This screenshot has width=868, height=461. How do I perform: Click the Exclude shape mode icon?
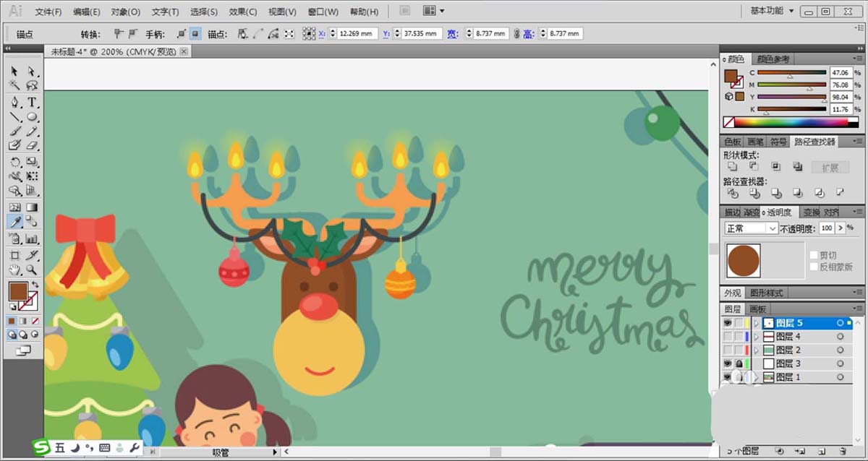point(797,166)
